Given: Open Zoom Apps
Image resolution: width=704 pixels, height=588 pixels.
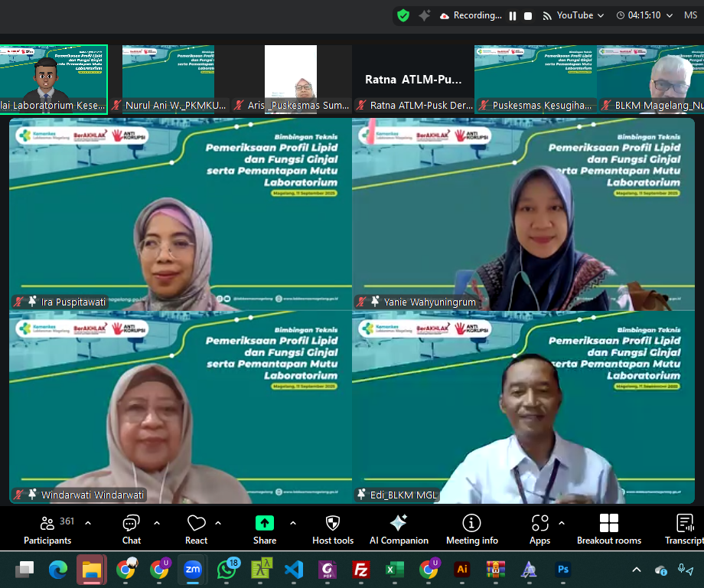Looking at the screenshot, I should point(539,528).
